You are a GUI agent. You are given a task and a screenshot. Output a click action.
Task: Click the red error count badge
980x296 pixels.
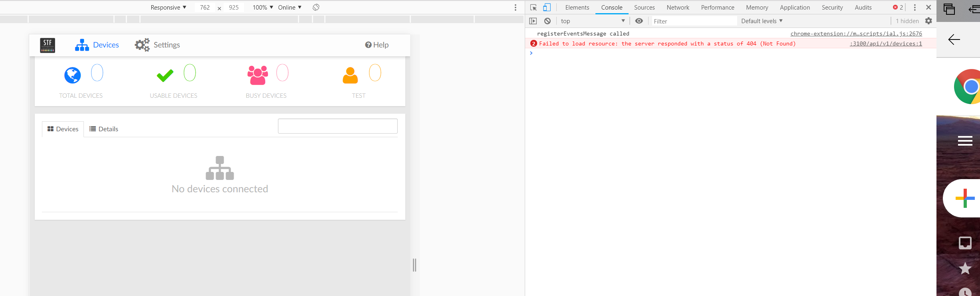click(x=898, y=8)
